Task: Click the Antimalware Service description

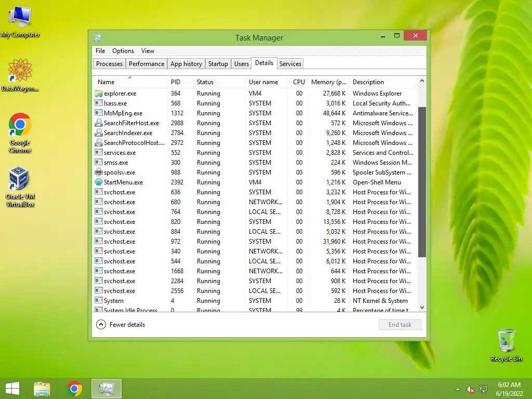Action: pos(383,113)
